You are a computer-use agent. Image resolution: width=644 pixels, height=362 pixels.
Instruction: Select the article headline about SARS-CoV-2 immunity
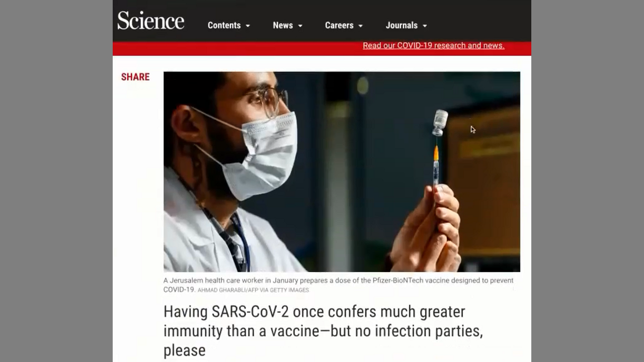pyautogui.click(x=323, y=331)
